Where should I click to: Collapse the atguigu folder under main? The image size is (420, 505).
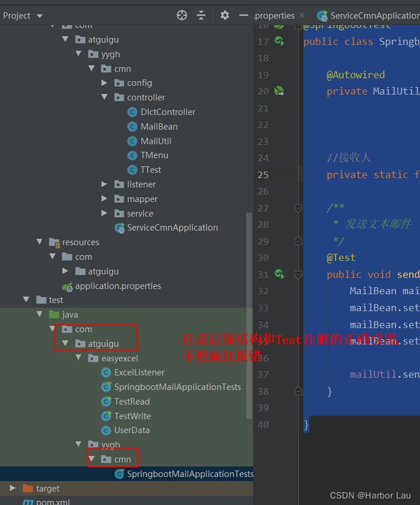pyautogui.click(x=65, y=39)
